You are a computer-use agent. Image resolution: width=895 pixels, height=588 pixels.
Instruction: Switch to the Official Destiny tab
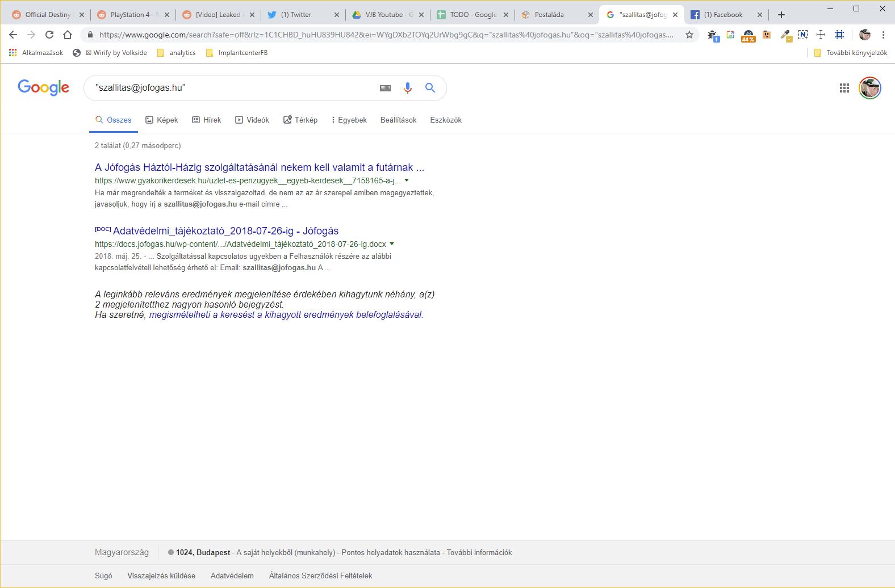click(48, 15)
